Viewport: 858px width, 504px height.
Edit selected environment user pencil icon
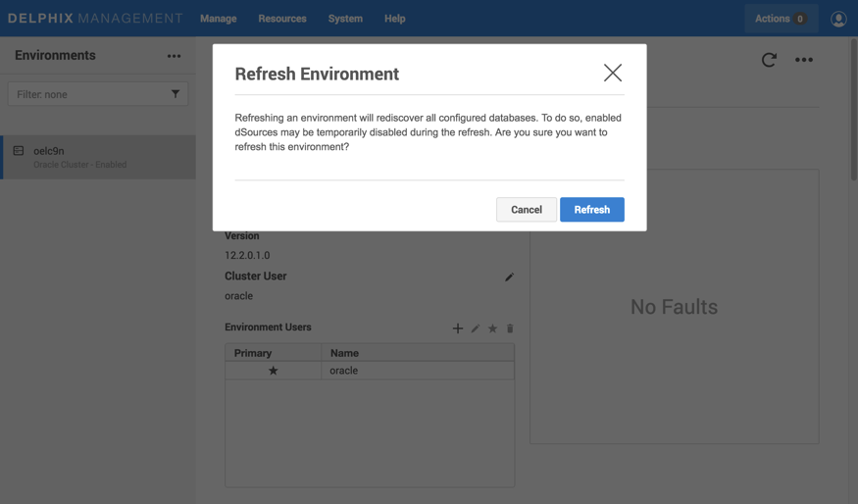click(x=476, y=328)
